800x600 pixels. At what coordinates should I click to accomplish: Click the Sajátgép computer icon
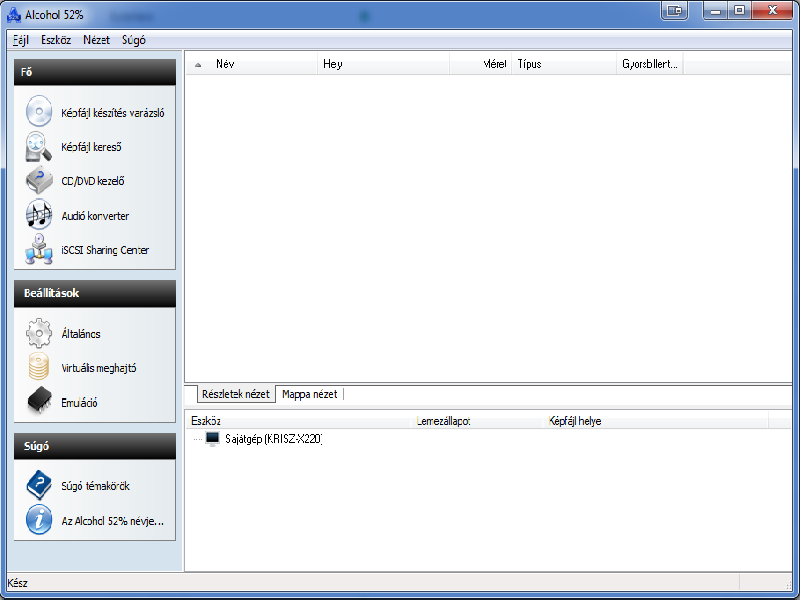click(212, 439)
